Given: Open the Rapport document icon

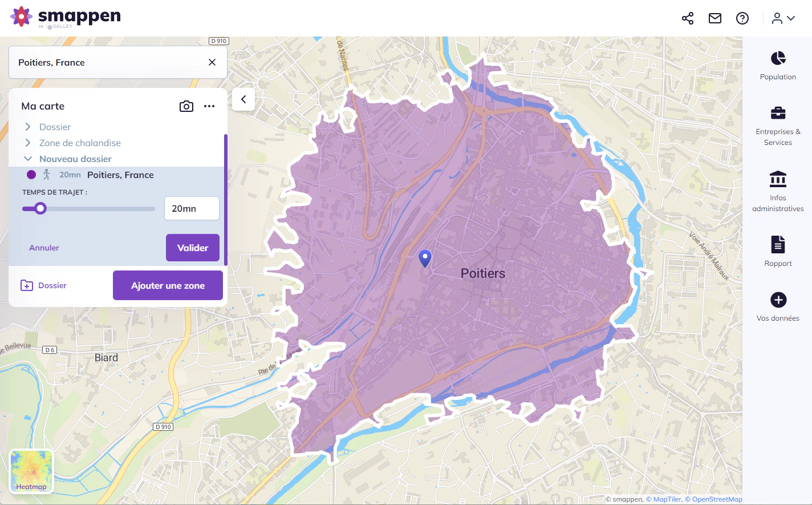Looking at the screenshot, I should pos(778,244).
